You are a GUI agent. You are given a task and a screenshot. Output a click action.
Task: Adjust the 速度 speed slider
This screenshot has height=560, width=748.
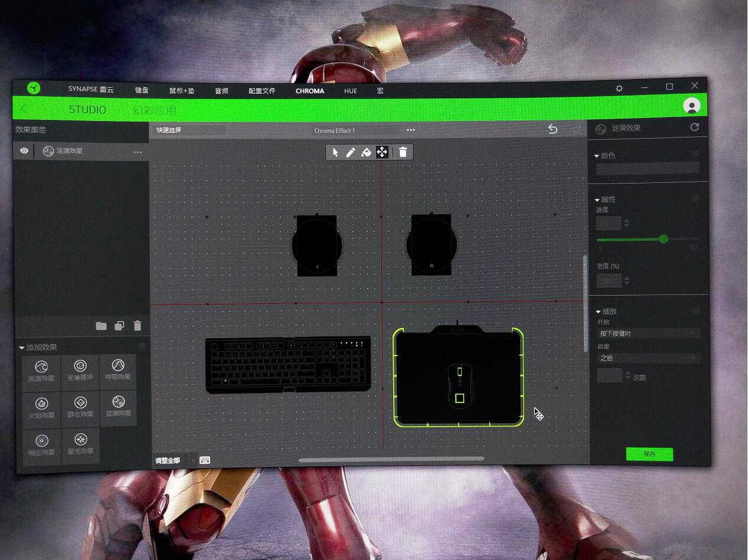663,240
